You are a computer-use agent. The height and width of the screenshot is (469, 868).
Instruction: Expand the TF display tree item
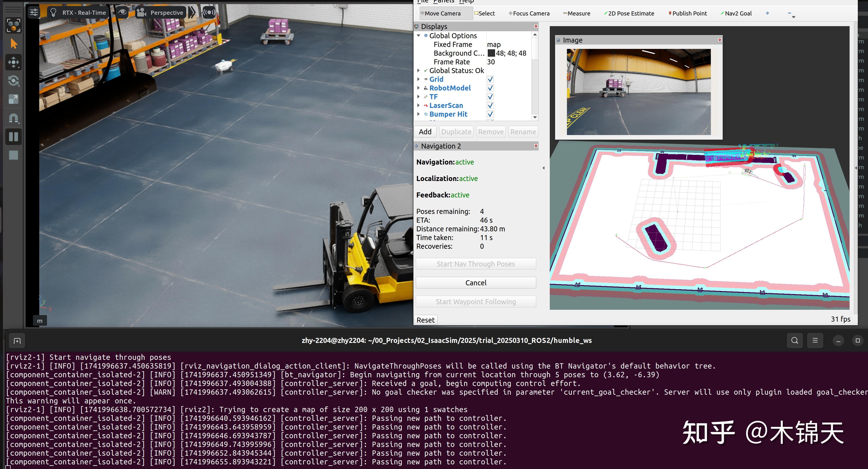pos(418,97)
